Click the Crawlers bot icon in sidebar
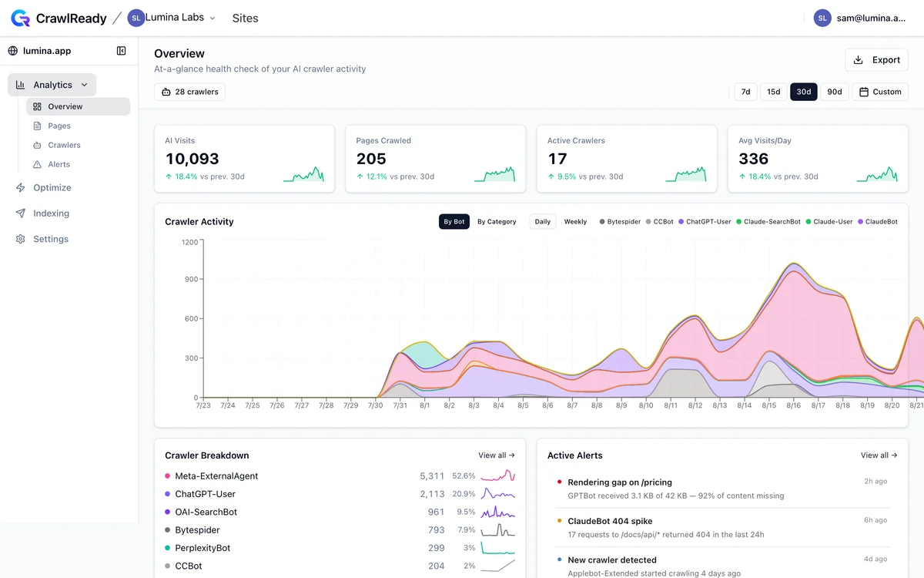This screenshot has width=924, height=578. 37,145
